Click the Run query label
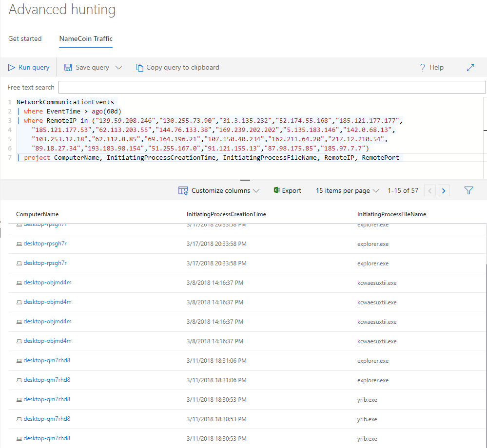 (34, 67)
